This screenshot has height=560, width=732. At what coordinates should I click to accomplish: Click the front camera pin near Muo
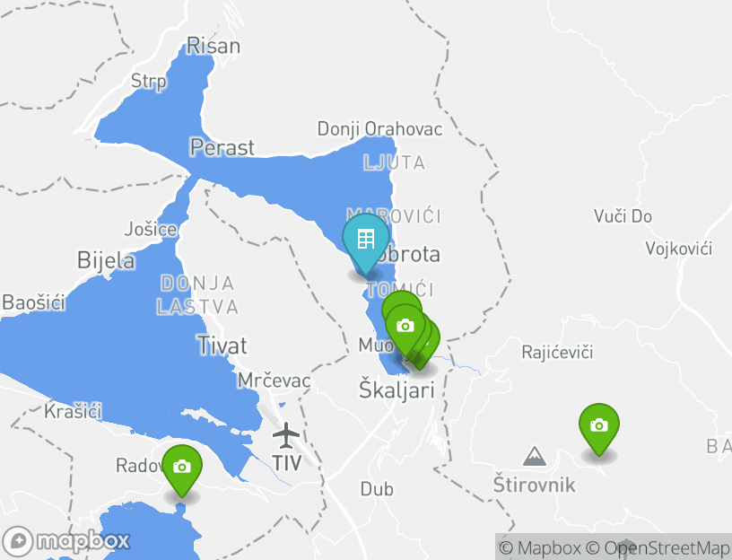point(405,328)
